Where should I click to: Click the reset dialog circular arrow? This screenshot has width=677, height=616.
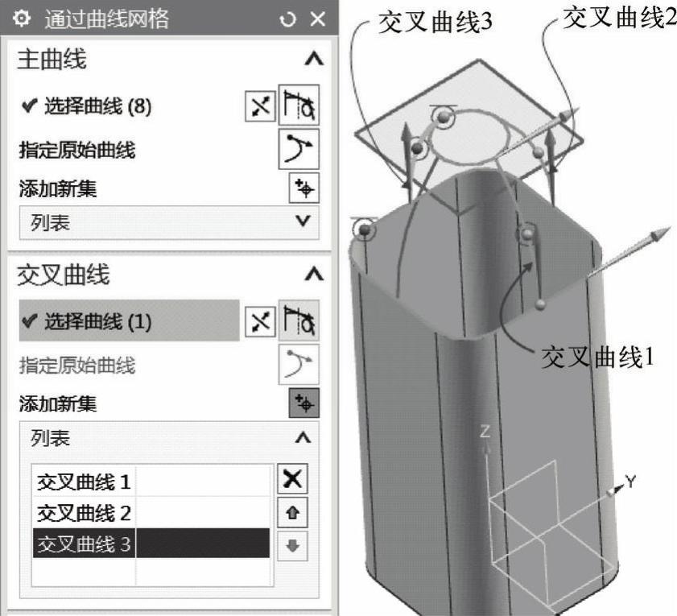(287, 19)
